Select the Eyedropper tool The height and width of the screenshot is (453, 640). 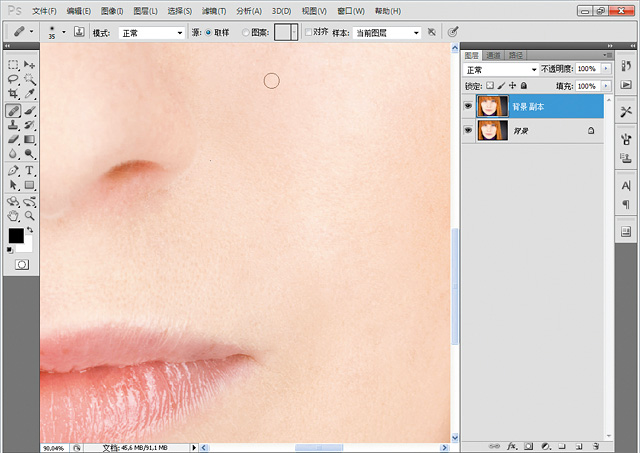(29, 94)
